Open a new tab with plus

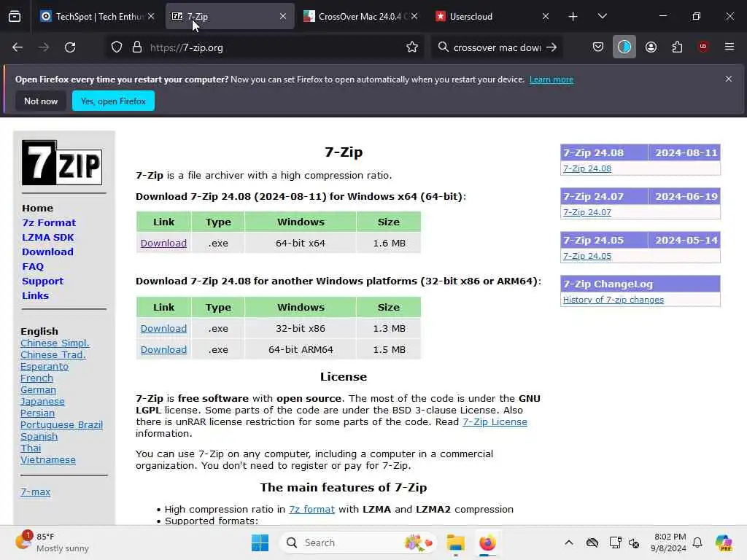(573, 17)
